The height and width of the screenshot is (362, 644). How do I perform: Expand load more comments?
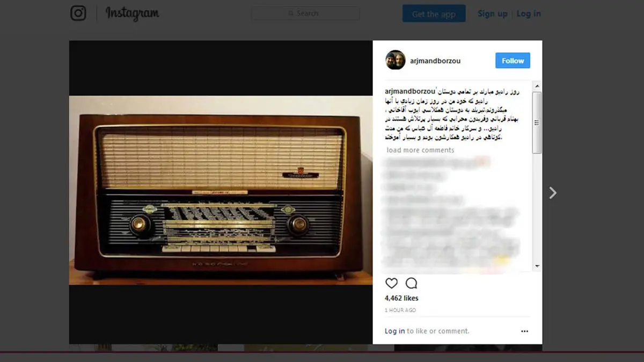tap(420, 150)
